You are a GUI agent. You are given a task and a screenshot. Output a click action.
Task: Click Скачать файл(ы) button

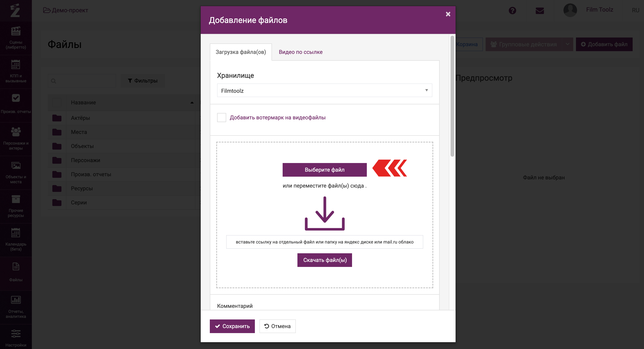(325, 260)
